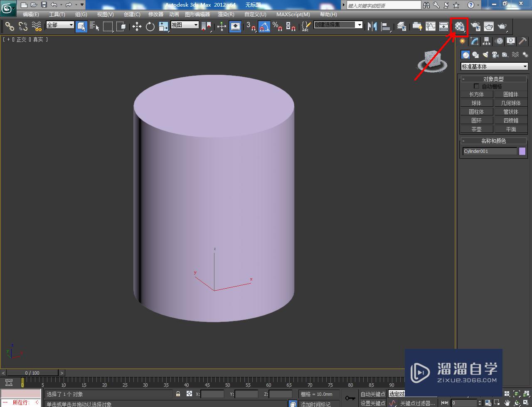Open the 创建(C) menu
This screenshot has height=407, width=532.
(132, 15)
